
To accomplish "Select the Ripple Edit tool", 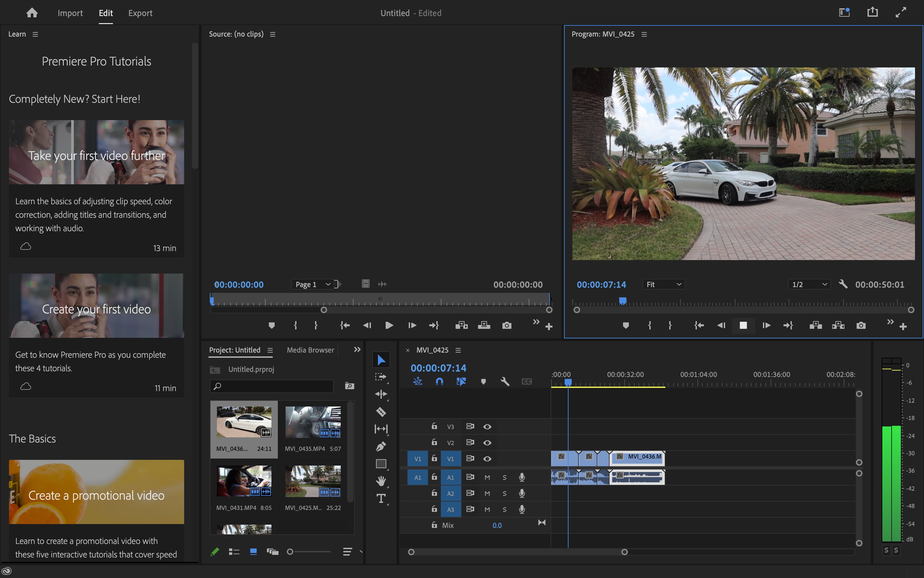I will [381, 394].
